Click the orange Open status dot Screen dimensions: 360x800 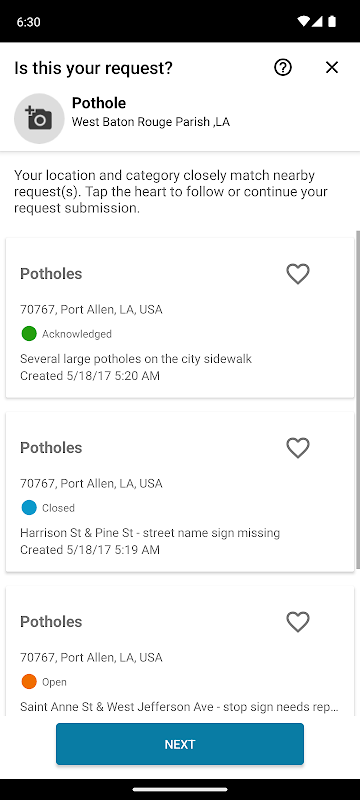(29, 682)
